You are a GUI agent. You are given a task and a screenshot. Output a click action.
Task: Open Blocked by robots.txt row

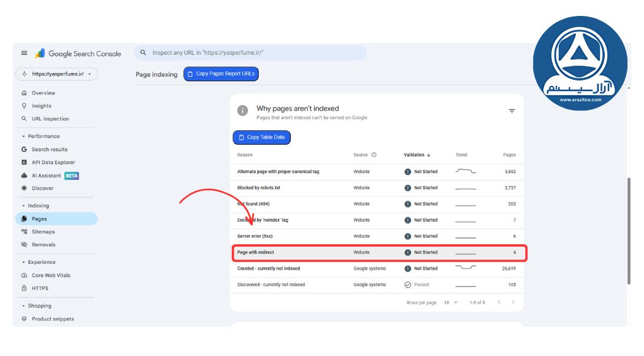click(377, 188)
